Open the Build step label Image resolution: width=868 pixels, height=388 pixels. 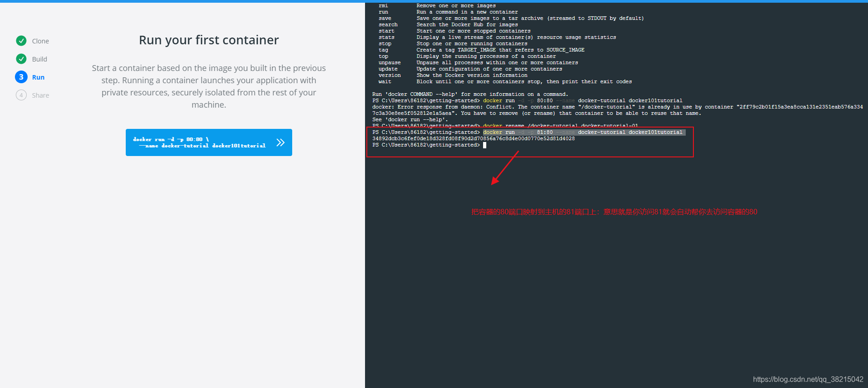click(39, 59)
